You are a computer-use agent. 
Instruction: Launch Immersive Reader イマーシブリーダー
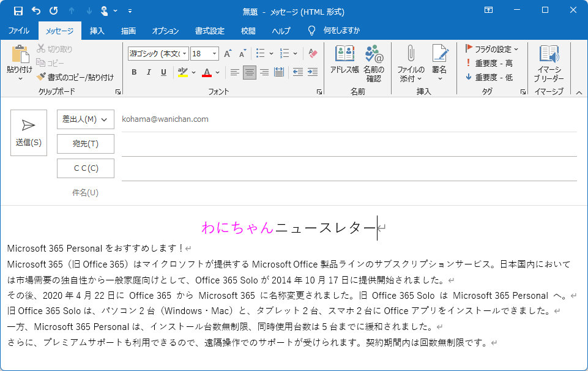click(549, 64)
